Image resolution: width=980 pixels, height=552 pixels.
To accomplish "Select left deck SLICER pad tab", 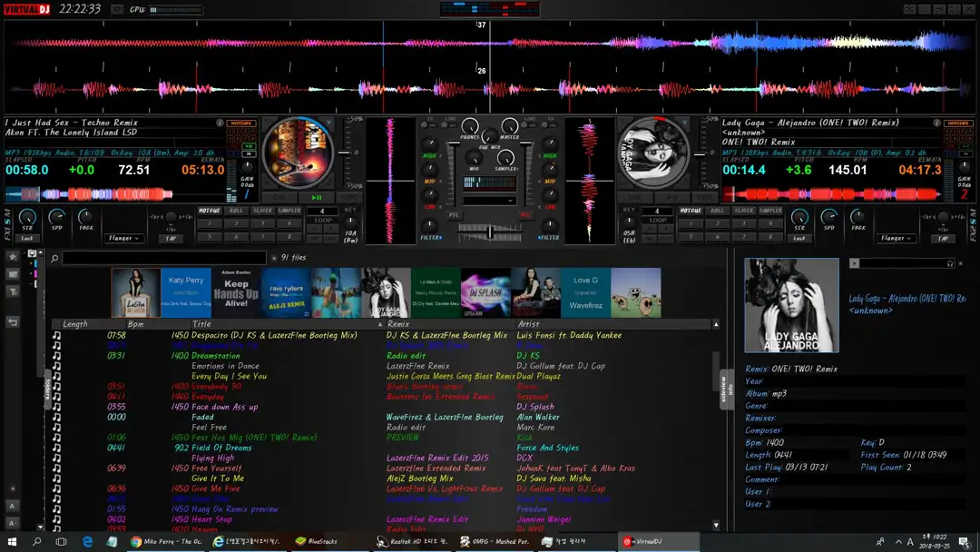I will pyautogui.click(x=262, y=211).
